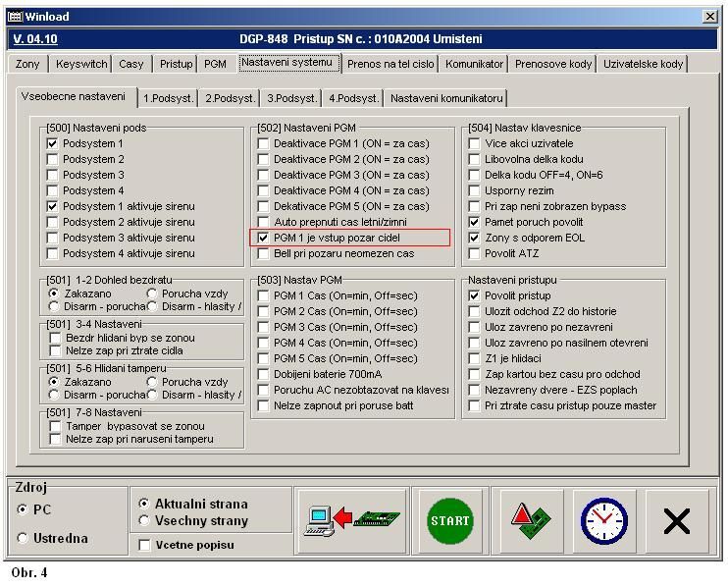Choose Porucha vzdy under 1-2 Dohled bezdratu
This screenshot has height=588, width=728.
[152, 294]
